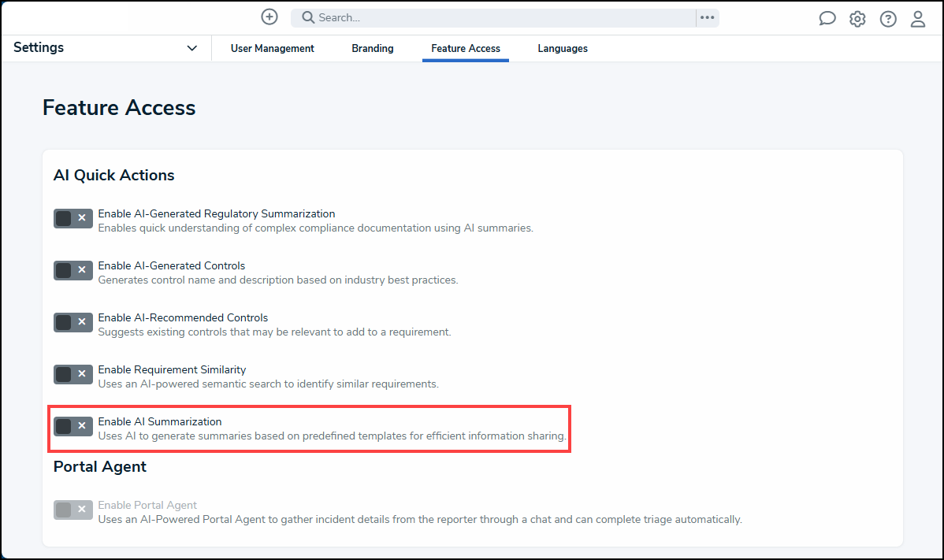Select the Languages tab

coord(562,48)
